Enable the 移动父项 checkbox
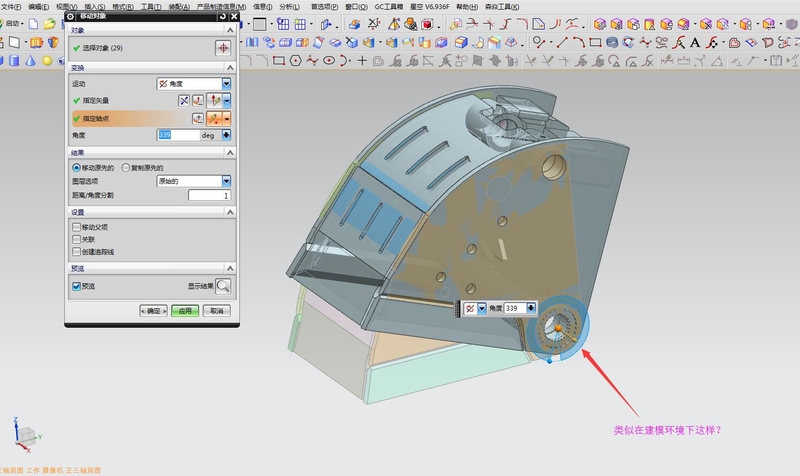Viewport: 800px width, 476px height. [77, 227]
